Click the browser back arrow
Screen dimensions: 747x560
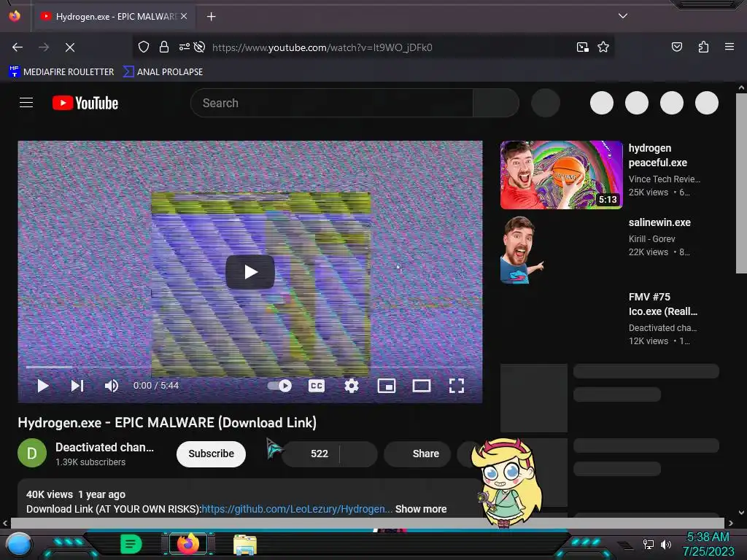(x=18, y=47)
